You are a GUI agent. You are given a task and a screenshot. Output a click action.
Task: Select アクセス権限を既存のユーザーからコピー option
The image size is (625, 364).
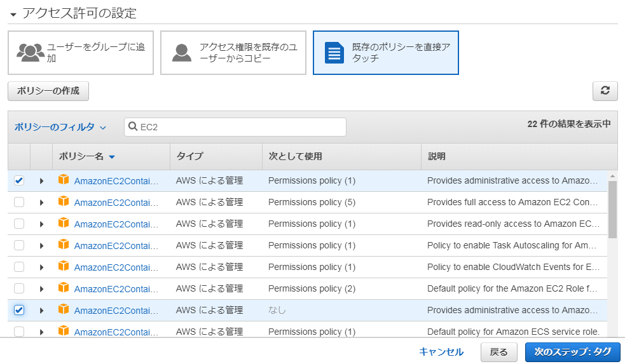233,53
